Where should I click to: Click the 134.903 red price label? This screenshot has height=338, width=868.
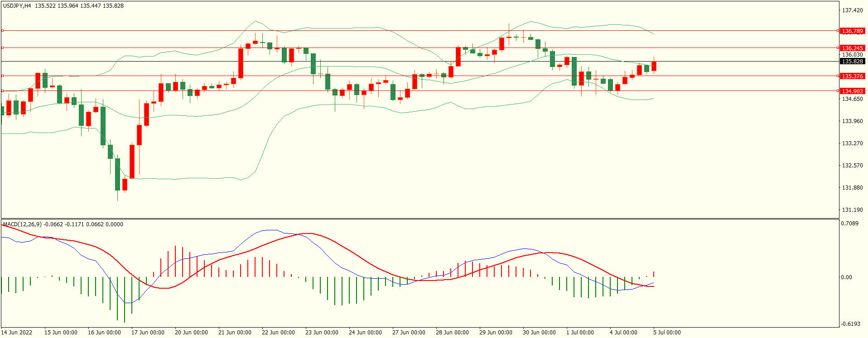pyautogui.click(x=852, y=91)
